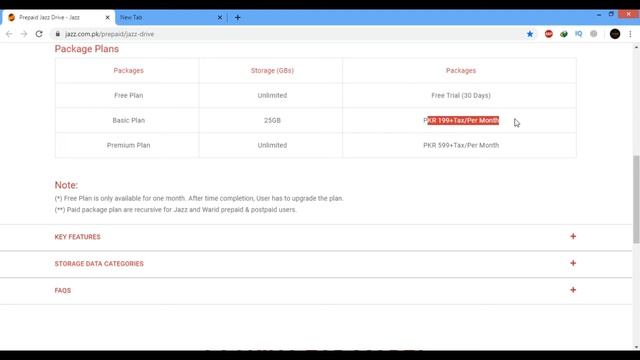The height and width of the screenshot is (360, 640).
Task: Expand the FAQs section
Action: click(316, 291)
